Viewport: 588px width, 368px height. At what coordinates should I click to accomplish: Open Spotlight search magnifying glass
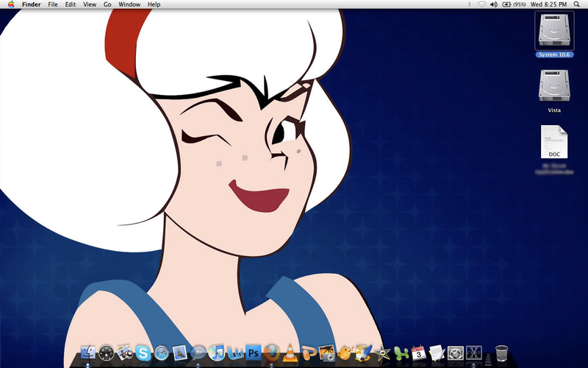pos(577,4)
